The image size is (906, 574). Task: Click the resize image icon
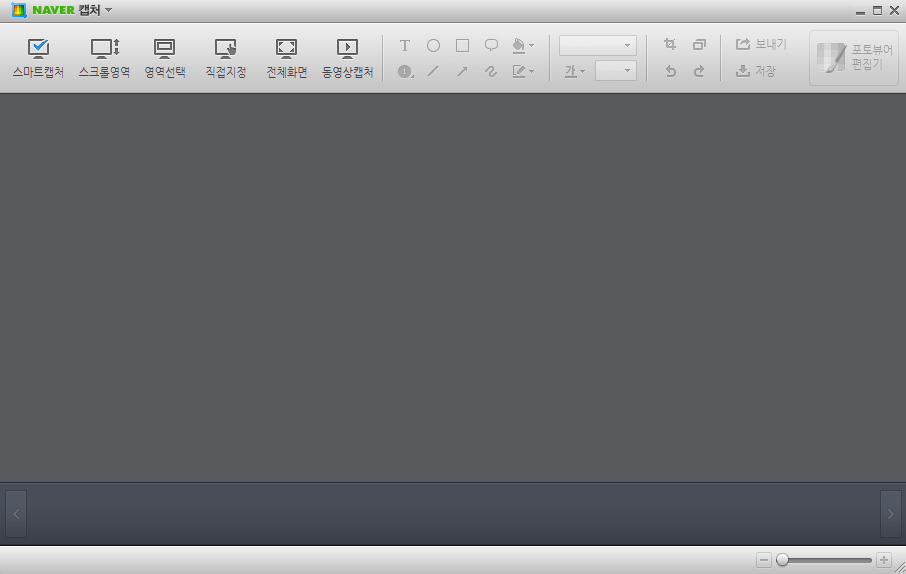tap(699, 44)
